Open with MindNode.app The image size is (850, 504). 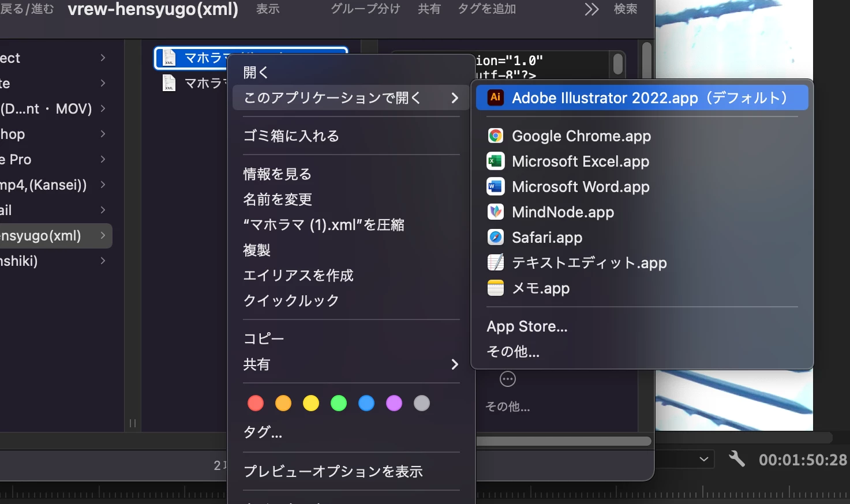642,212
